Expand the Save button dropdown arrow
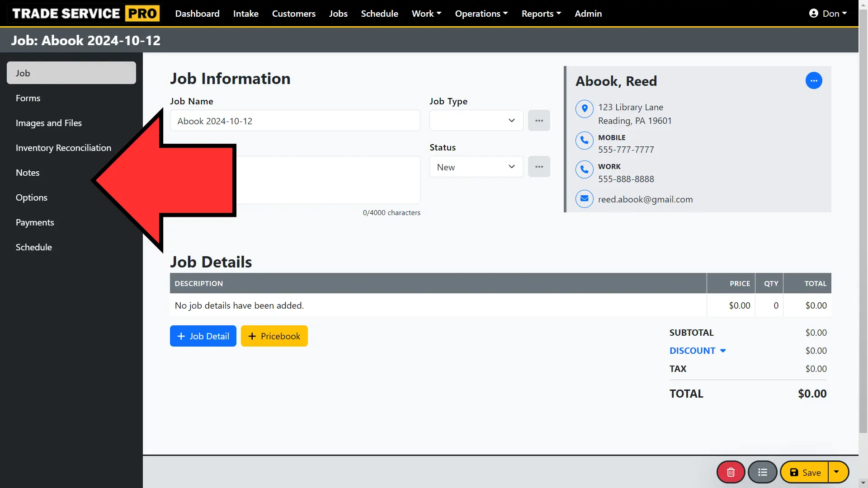Viewport: 868px width, 488px height. 837,472
